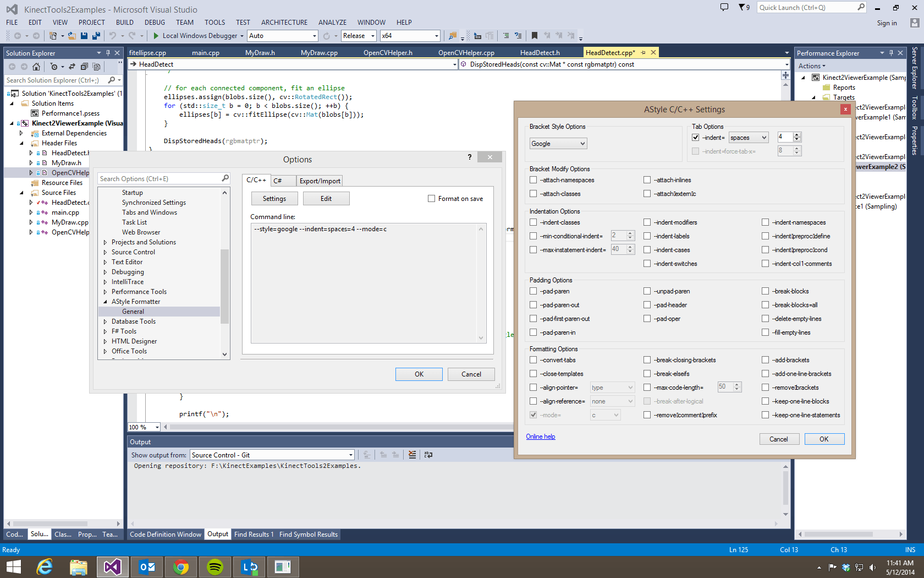The image size is (924, 578).
Task: Expand Projects and Solutions in Options tree
Action: tap(106, 242)
